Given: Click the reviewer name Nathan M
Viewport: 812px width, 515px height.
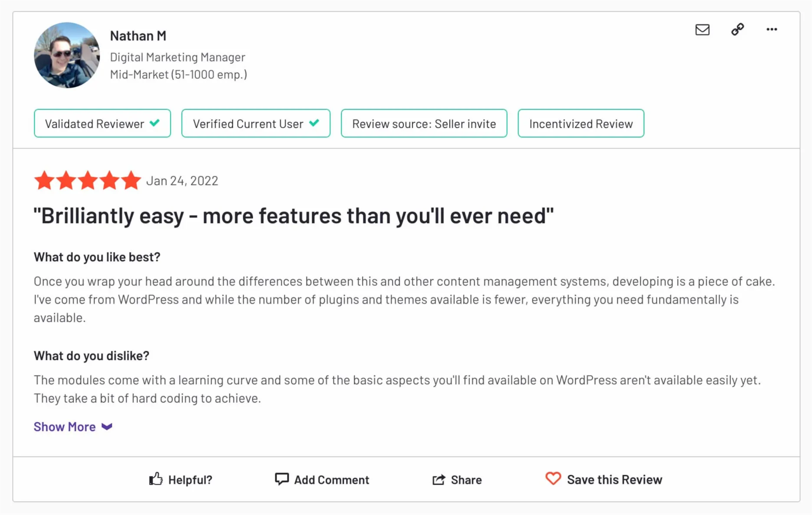Looking at the screenshot, I should 138,36.
